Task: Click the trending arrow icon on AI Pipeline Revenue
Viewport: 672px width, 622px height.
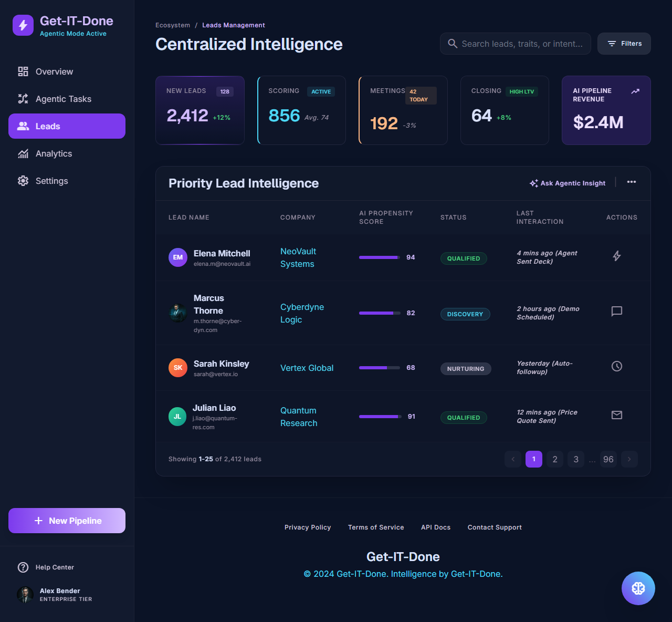Action: pyautogui.click(x=635, y=91)
